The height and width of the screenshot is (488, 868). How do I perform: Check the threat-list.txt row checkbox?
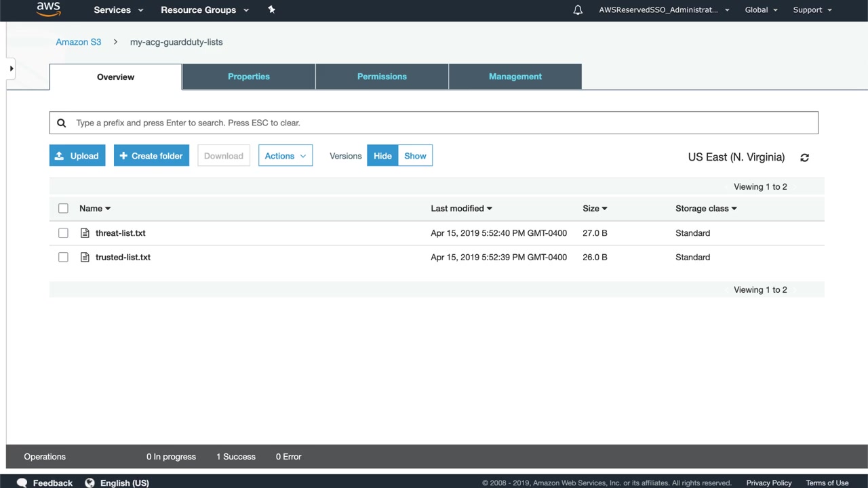(63, 233)
